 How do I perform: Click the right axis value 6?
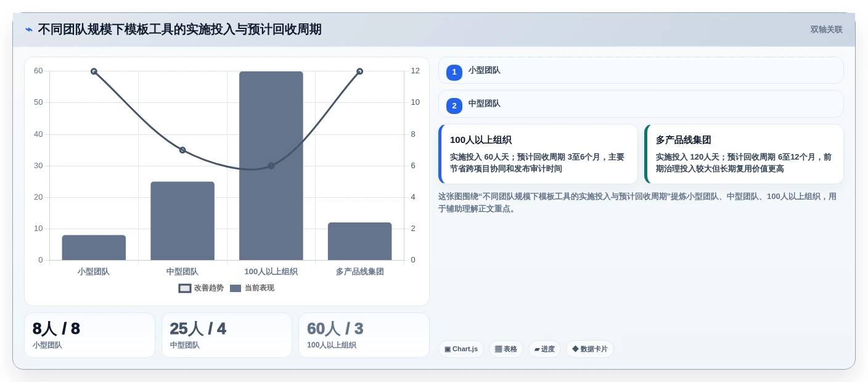413,166
